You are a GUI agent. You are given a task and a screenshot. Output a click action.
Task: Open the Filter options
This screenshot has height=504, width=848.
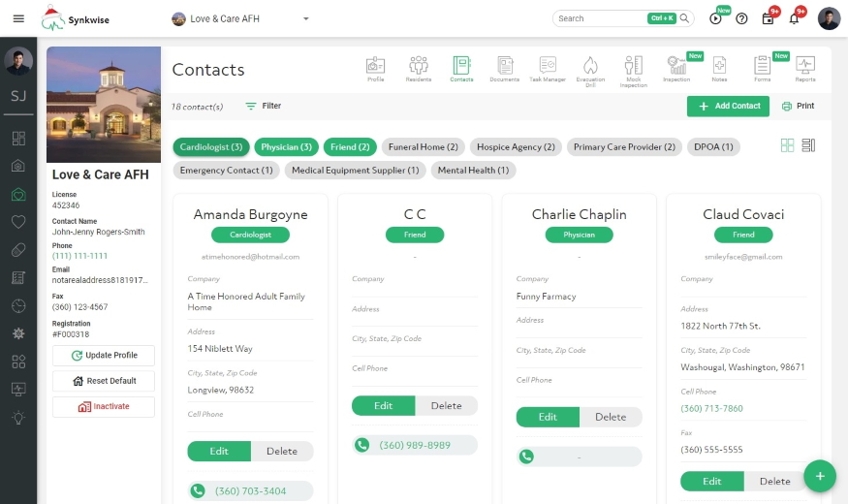[263, 106]
